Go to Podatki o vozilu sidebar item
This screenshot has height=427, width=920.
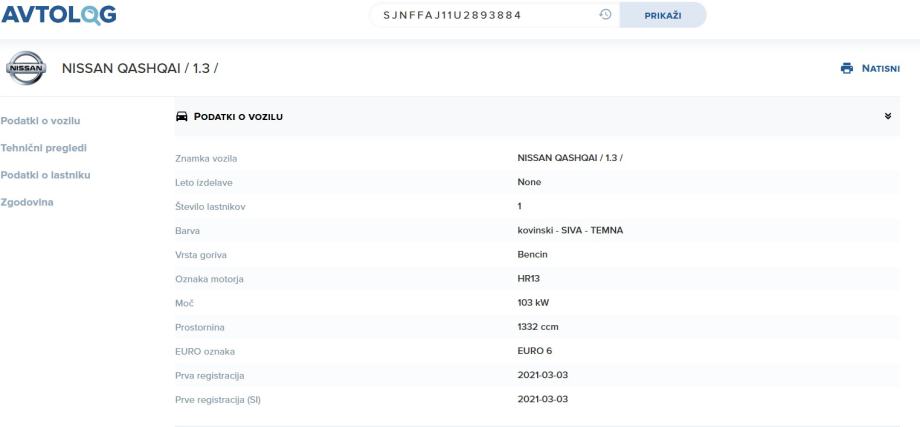(x=40, y=121)
